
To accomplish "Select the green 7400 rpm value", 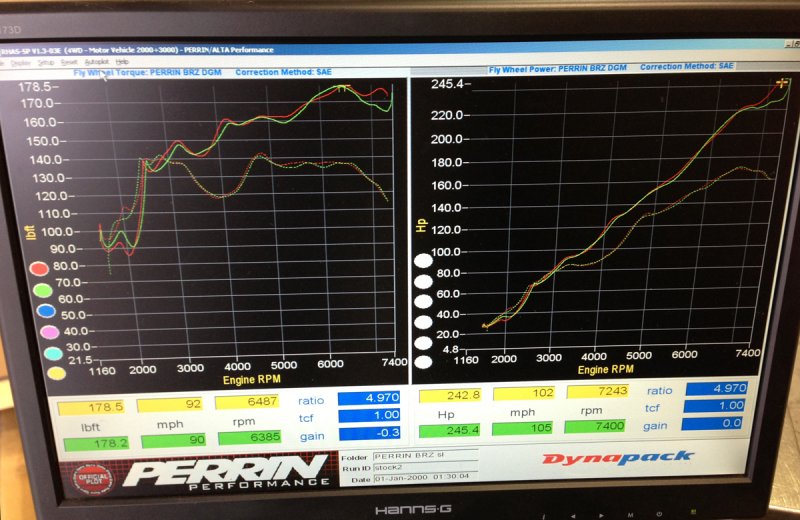I will click(595, 426).
